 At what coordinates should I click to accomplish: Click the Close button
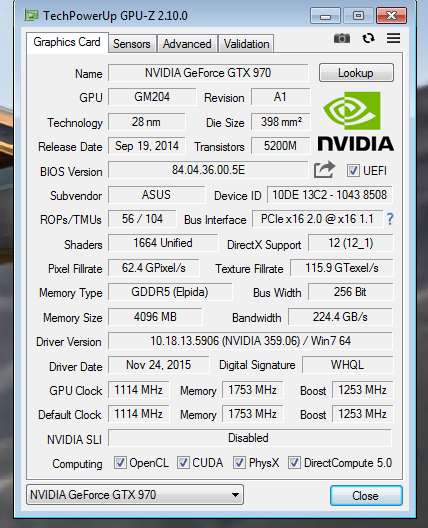(366, 496)
